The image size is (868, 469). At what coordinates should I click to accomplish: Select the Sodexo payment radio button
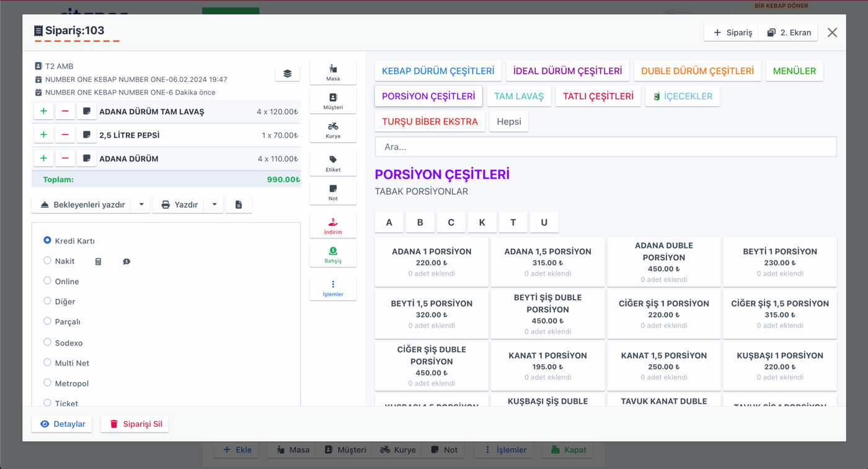[47, 342]
